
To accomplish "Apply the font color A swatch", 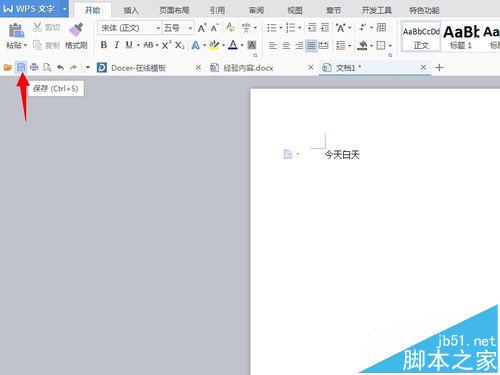I will (233, 45).
